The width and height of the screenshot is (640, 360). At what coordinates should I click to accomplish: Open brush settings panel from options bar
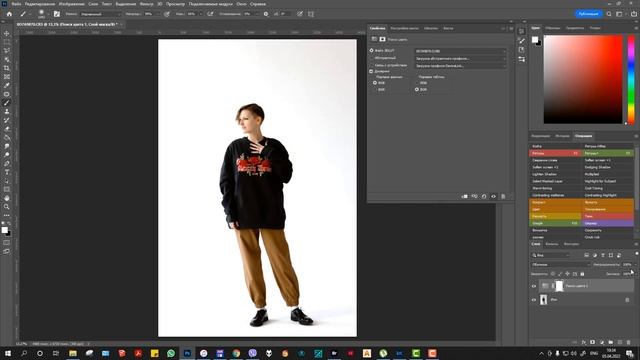(57, 14)
